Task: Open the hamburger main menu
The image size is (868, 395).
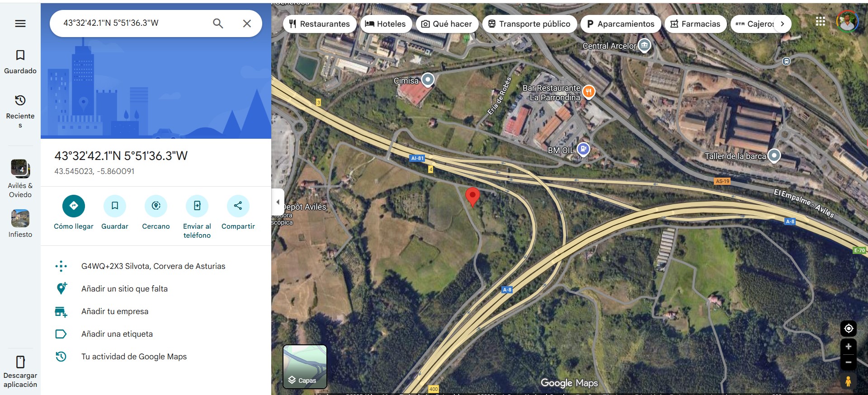Action: (20, 24)
